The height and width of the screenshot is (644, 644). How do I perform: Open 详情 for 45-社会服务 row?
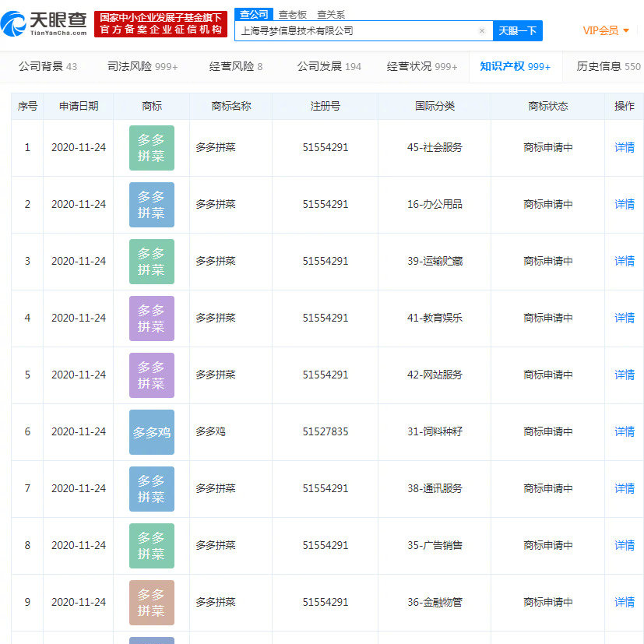click(625, 147)
